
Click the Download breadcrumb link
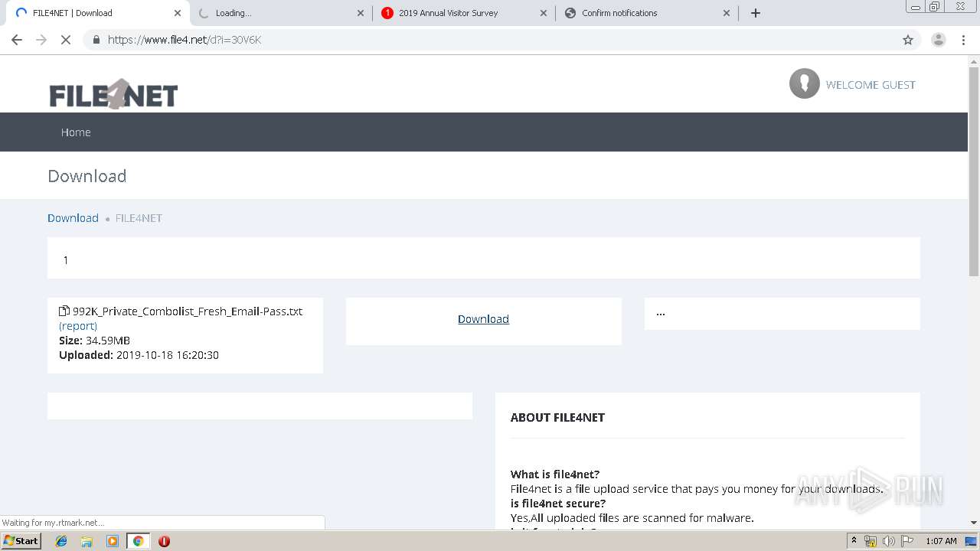(x=73, y=218)
